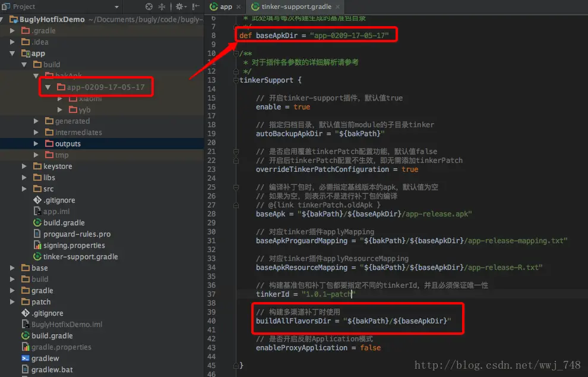Select the keystore folder
Screen dimensions: 588x377
pyautogui.click(x=58, y=166)
